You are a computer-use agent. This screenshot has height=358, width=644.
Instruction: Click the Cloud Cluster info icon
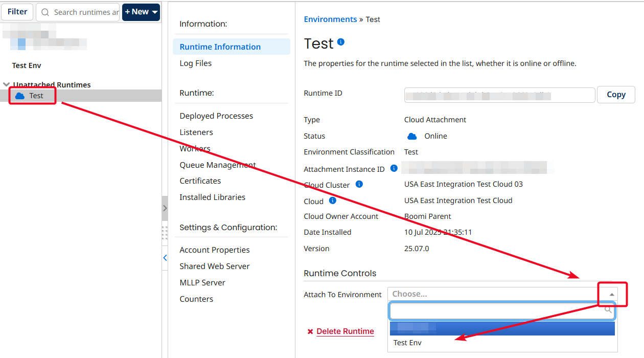click(x=359, y=184)
